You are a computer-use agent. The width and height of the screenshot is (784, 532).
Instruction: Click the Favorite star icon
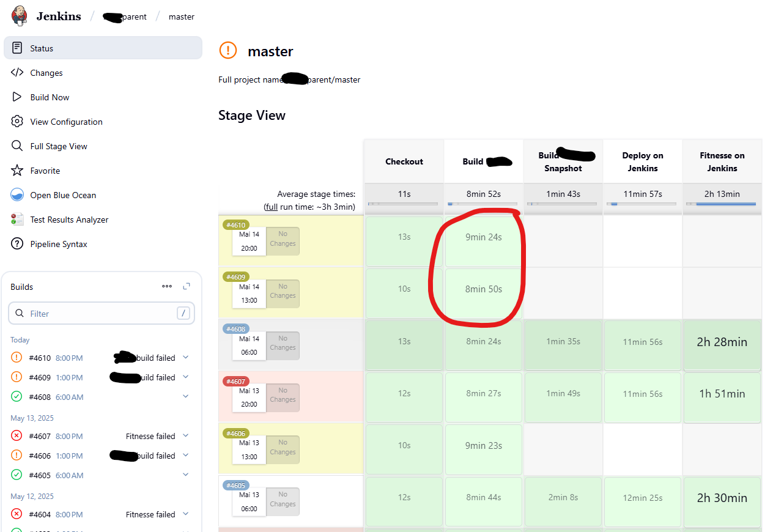tap(17, 171)
